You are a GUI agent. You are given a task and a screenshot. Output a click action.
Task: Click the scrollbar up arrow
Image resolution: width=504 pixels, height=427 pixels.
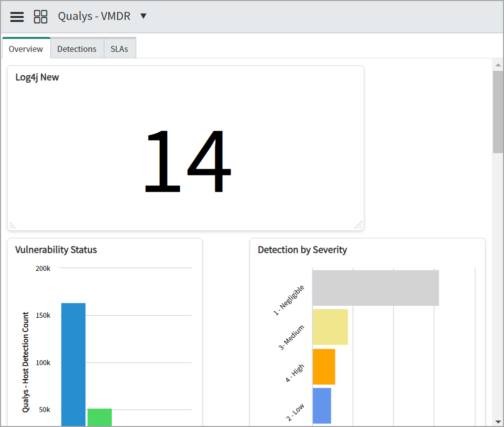(x=498, y=65)
